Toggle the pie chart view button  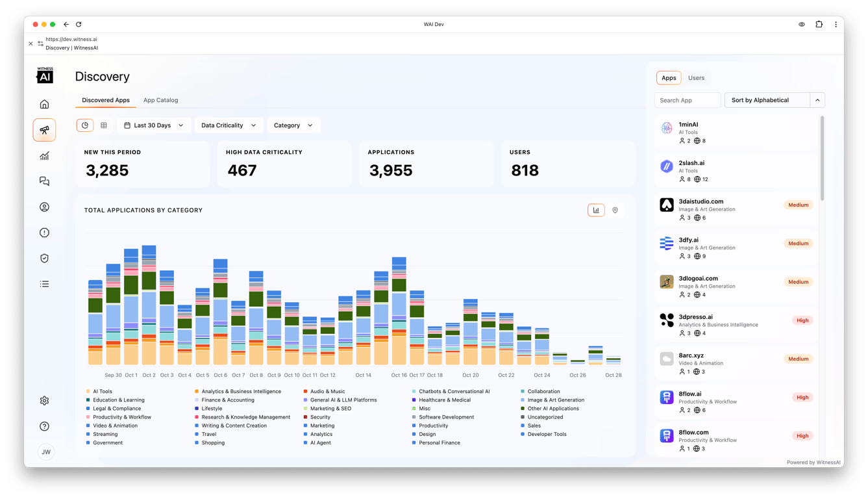coord(85,125)
